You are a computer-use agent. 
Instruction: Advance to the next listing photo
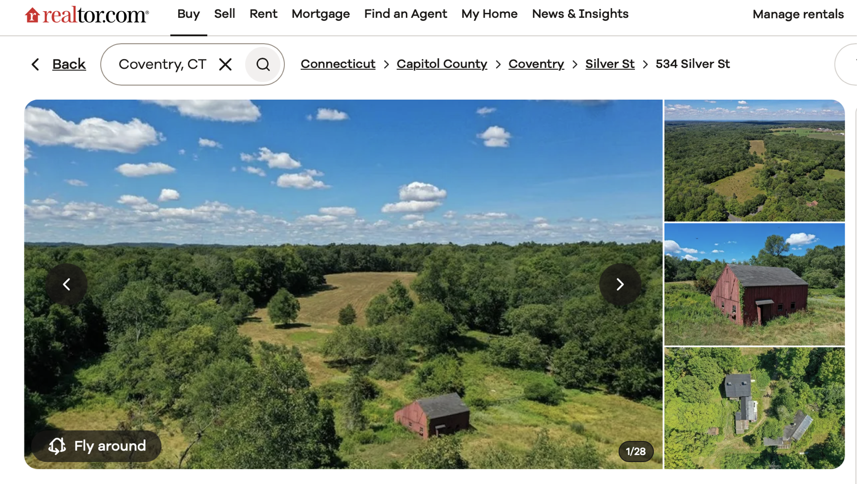(x=620, y=284)
